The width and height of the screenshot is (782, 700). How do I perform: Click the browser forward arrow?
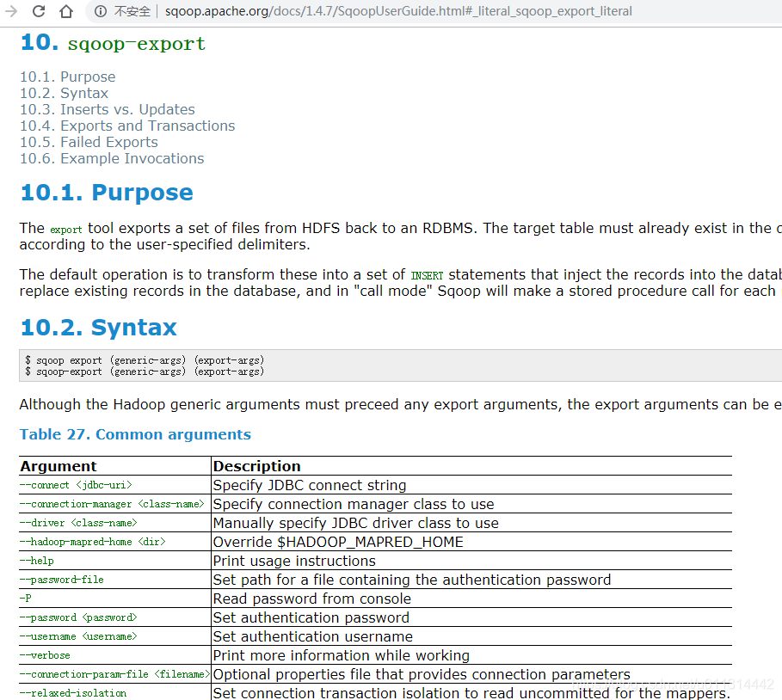[10, 11]
